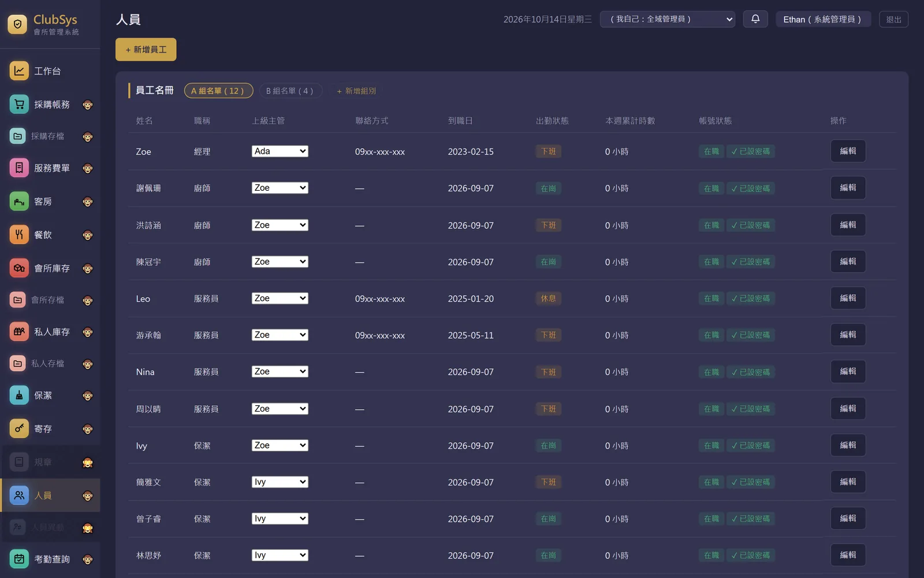Image resolution: width=924 pixels, height=578 pixels.
Task: Go to 保潔 cleaning brush icon
Action: coord(19,395)
